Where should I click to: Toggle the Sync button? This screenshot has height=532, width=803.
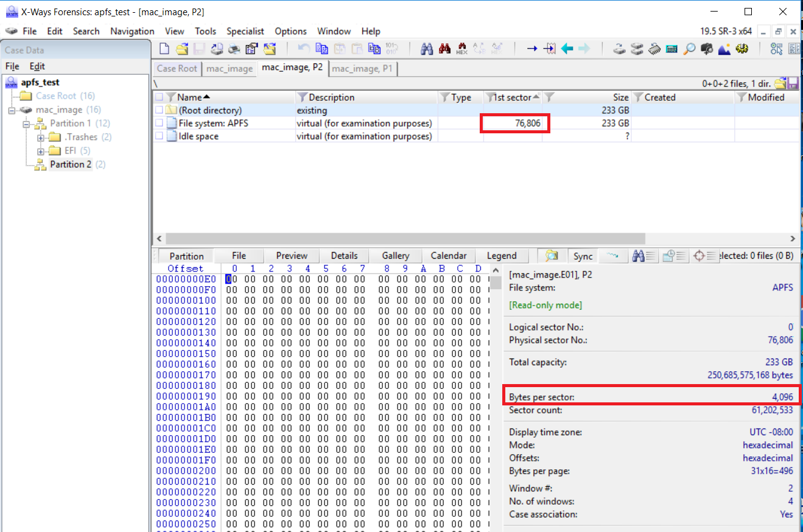point(583,256)
